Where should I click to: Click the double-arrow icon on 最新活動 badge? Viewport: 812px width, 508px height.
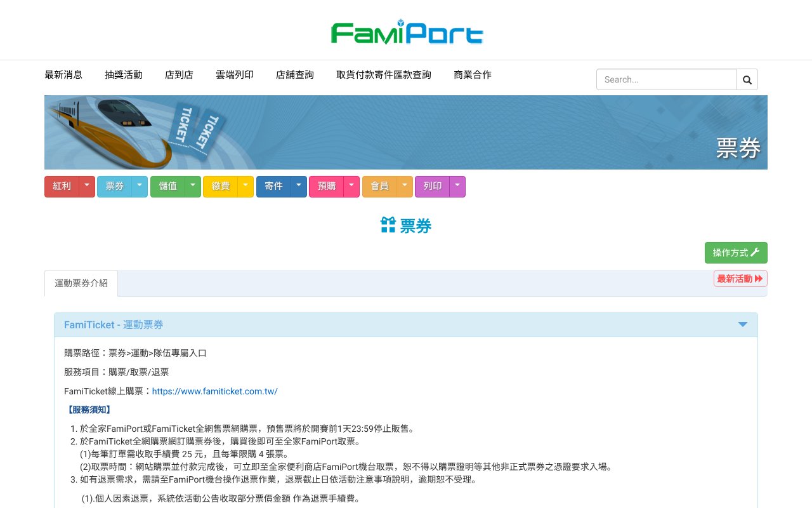759,278
